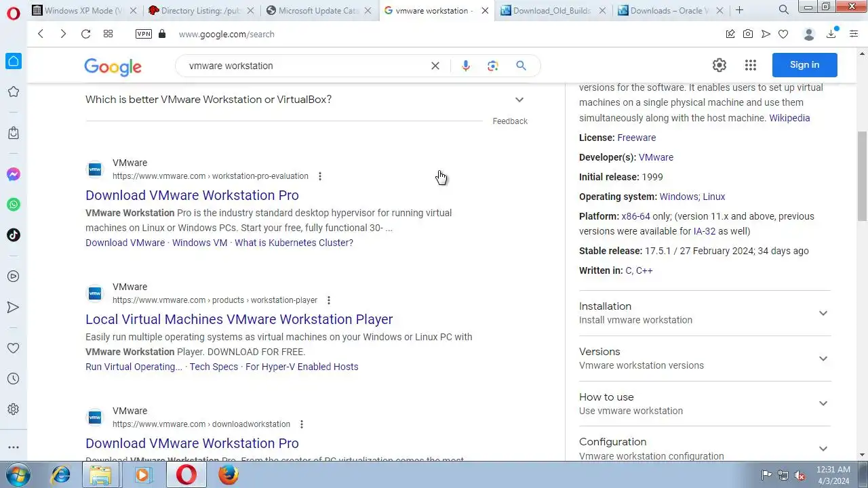Toggle the VPN badge in address bar
868x488 pixels.
(x=144, y=34)
